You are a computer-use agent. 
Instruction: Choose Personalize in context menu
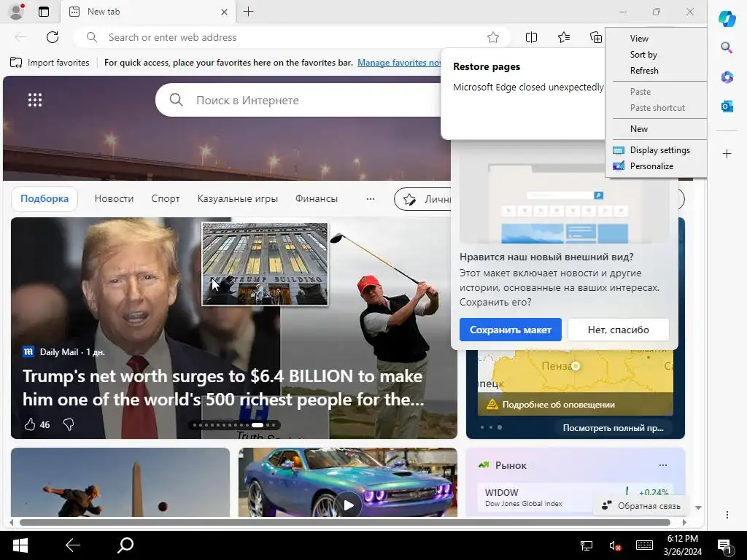coord(656,166)
